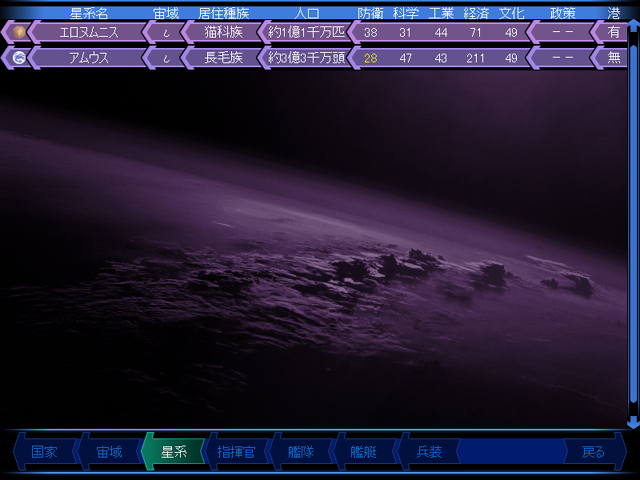Click port status 有
Screen dimensions: 640x480
(613, 32)
